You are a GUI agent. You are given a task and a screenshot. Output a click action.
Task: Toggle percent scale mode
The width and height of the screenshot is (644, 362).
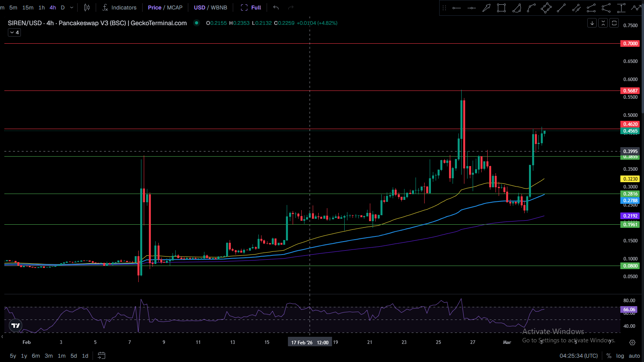(x=609, y=356)
